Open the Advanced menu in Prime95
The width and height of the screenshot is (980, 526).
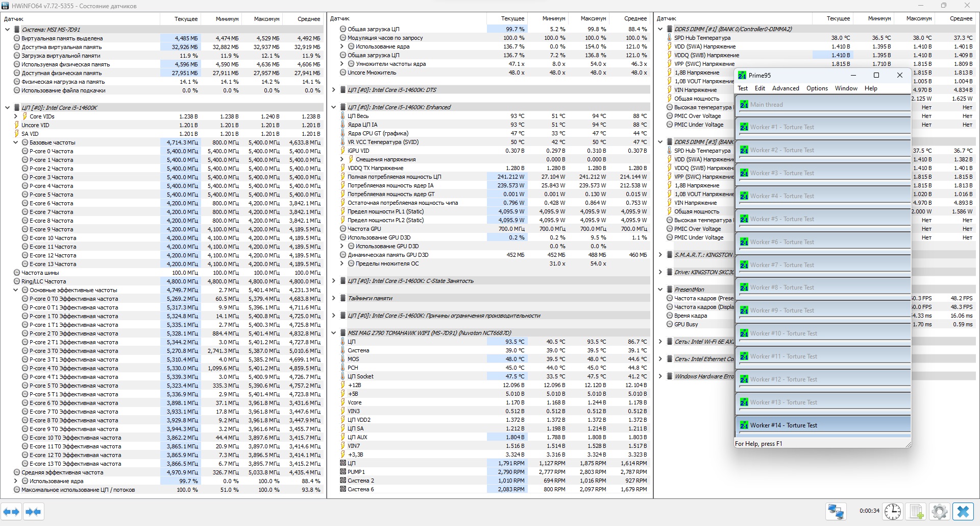786,88
